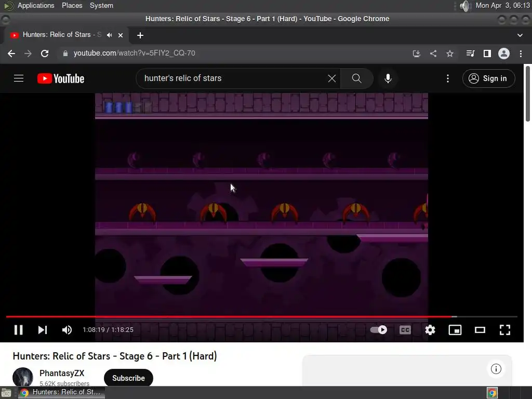This screenshot has width=532, height=399.
Task: Switch to theater mode
Action: tap(480, 330)
